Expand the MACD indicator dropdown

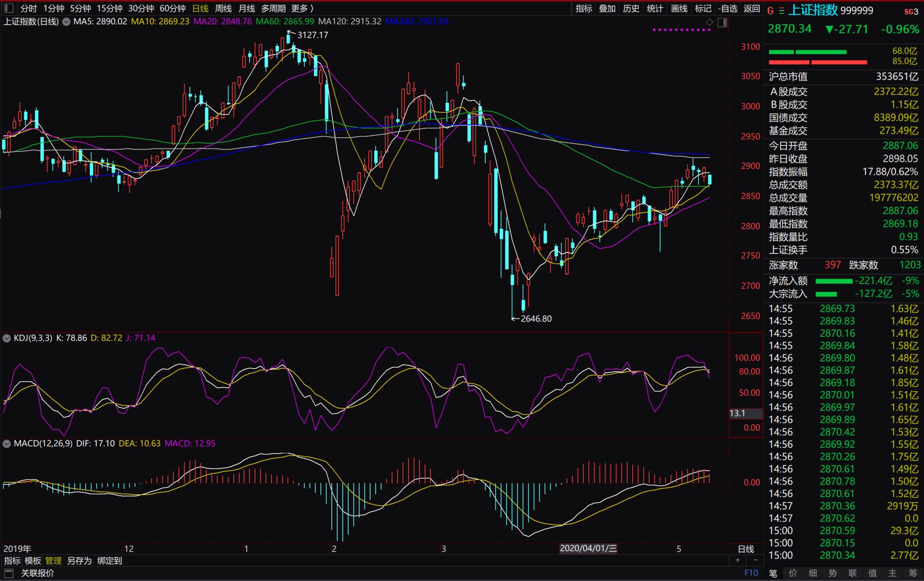pyautogui.click(x=7, y=444)
